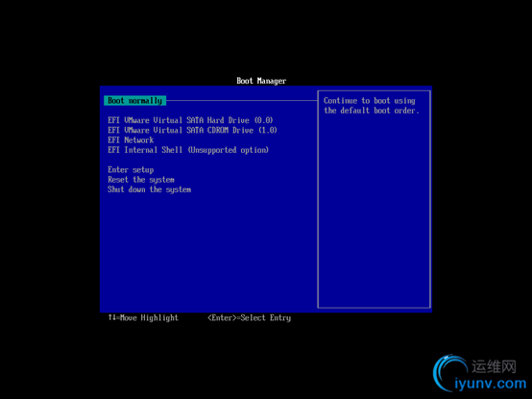Choose EFI VMware Virtual SATA Hard Drive (0.0)

coord(190,120)
